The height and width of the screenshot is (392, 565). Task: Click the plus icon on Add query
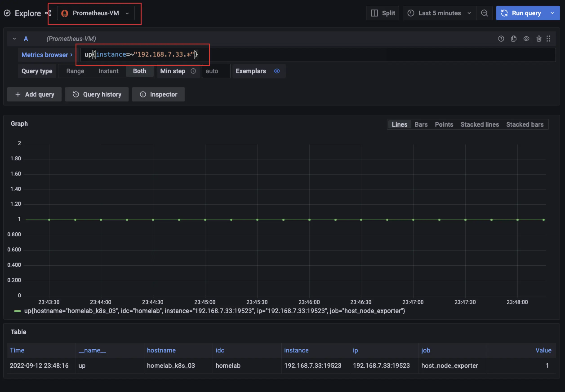click(x=18, y=94)
